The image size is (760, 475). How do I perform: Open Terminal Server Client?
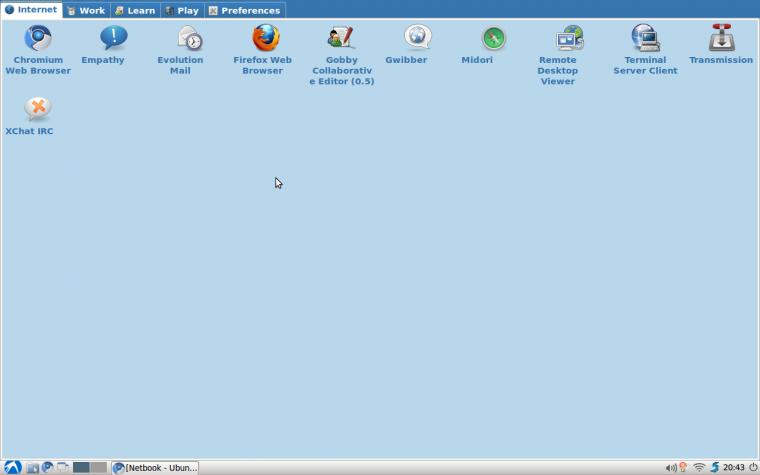click(645, 40)
